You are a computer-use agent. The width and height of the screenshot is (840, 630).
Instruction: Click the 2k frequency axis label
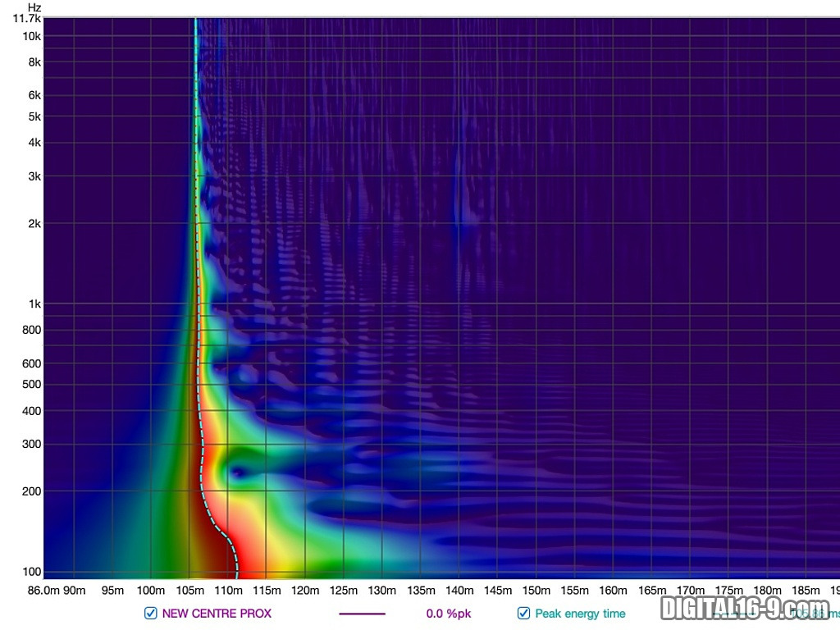tap(33, 223)
